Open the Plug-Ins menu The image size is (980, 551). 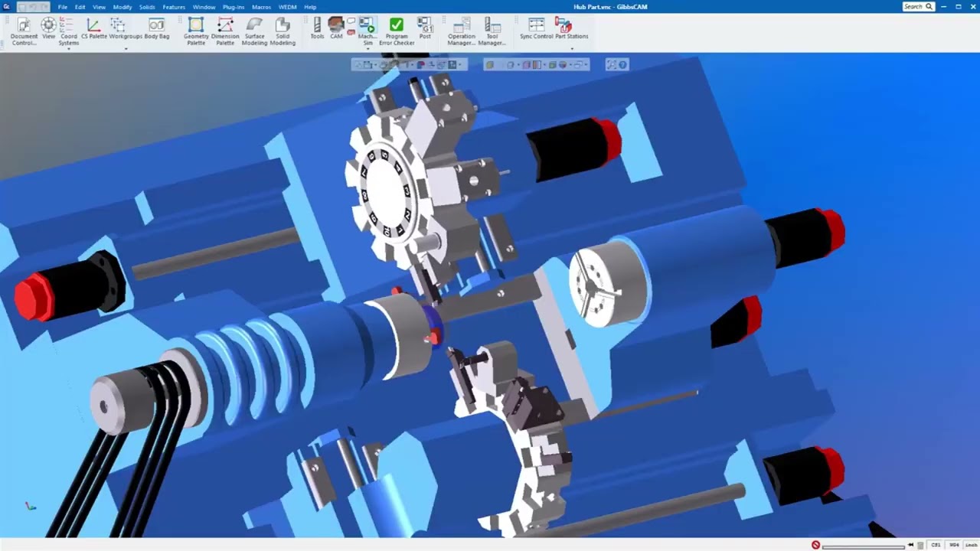(x=234, y=7)
